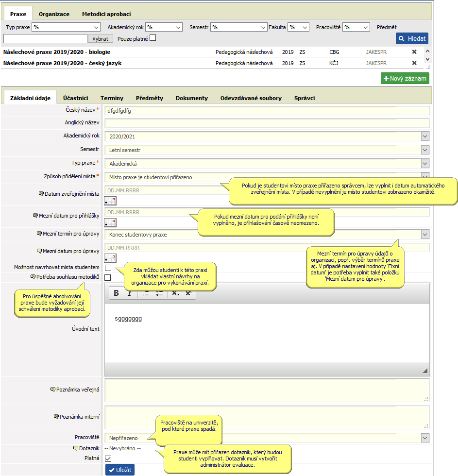
Task: Click help icon beside Poznámka veřejná
Action: pyautogui.click(x=53, y=390)
